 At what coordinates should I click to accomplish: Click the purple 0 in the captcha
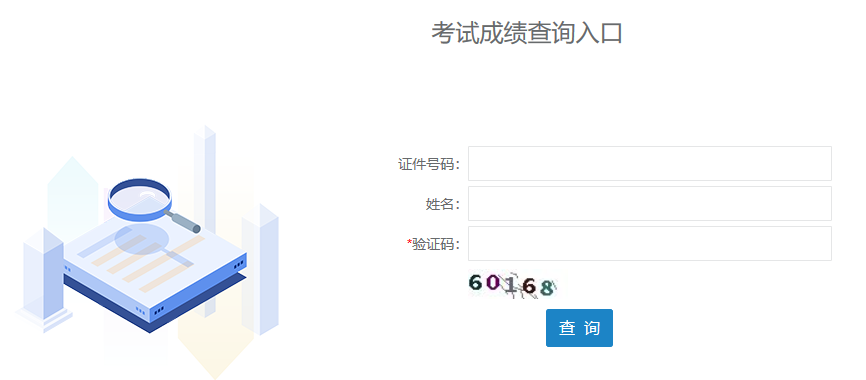[x=493, y=283]
